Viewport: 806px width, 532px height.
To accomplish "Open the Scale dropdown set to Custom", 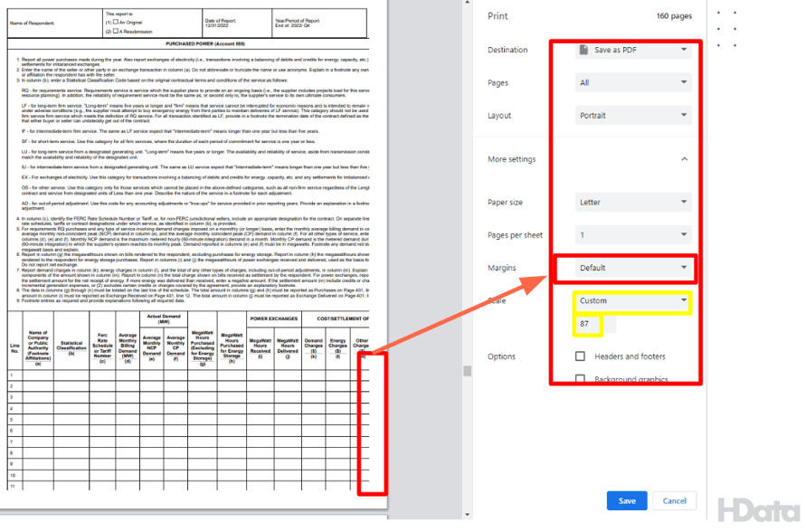I will [x=633, y=300].
